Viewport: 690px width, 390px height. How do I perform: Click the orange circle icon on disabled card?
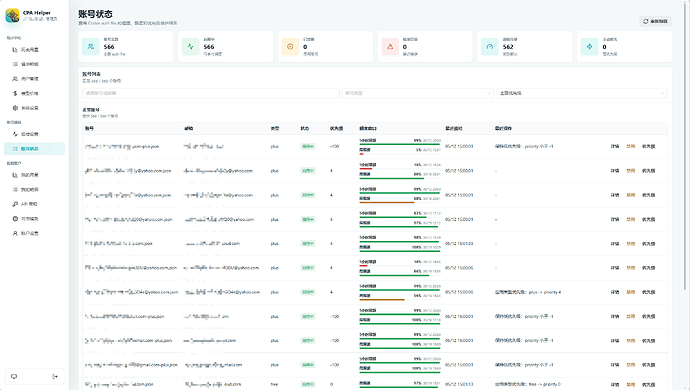tap(290, 47)
